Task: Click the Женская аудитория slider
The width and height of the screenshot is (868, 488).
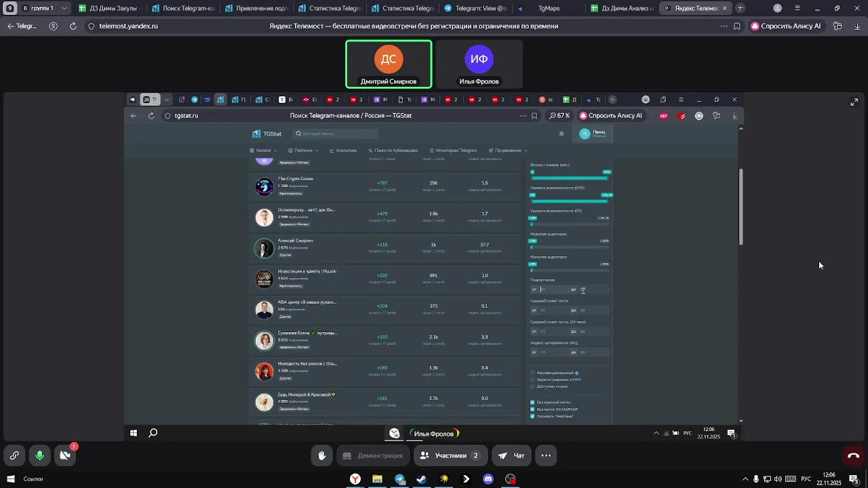Action: pos(570,270)
